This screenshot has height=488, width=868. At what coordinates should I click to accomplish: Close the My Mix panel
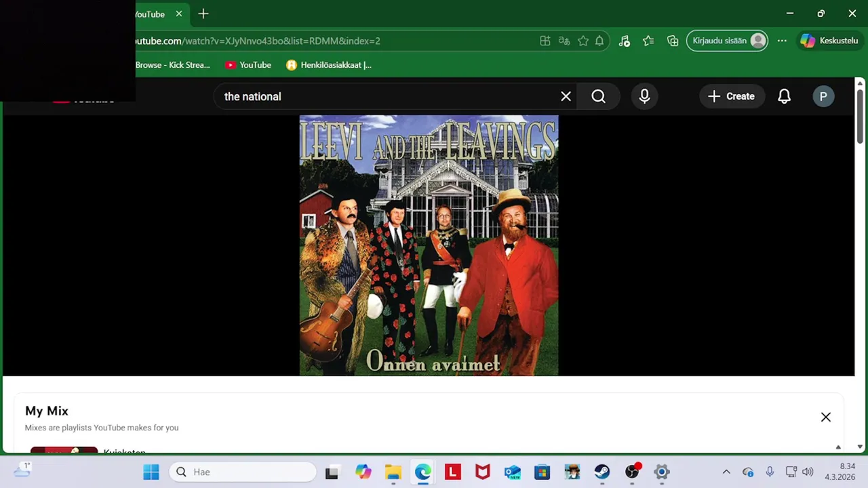826,417
